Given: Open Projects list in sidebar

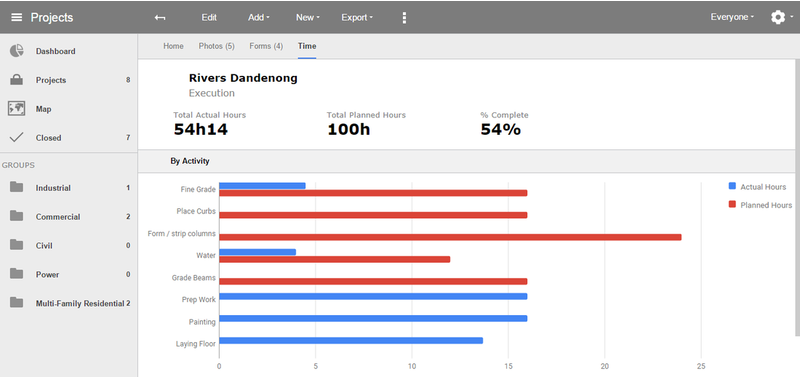Looking at the screenshot, I should (51, 80).
